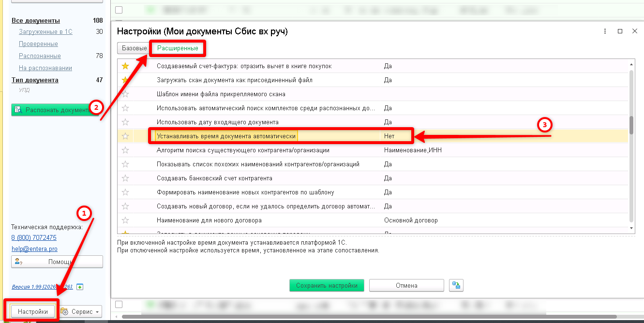
Task: Filter by На распознавании documents
Action: coord(45,68)
